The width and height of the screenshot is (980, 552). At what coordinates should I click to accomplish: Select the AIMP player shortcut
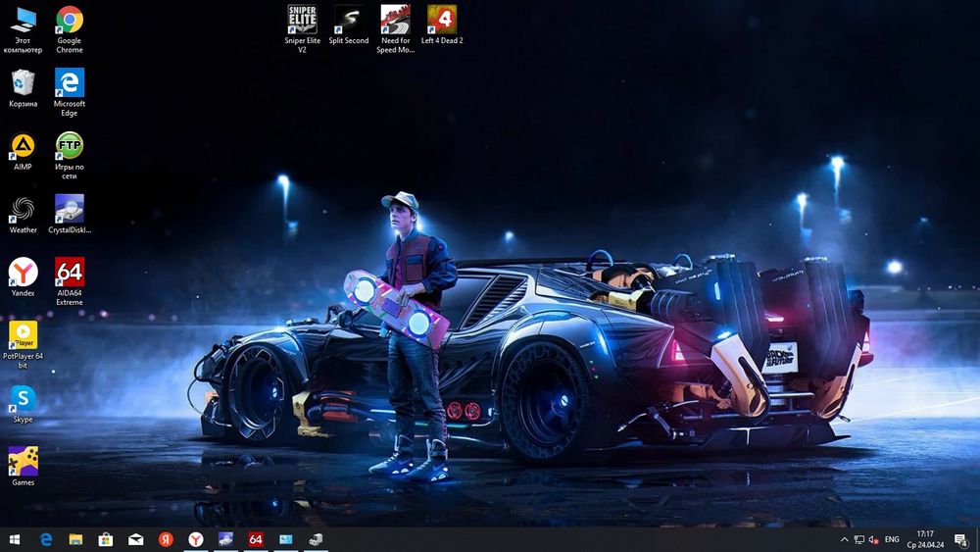click(x=24, y=151)
